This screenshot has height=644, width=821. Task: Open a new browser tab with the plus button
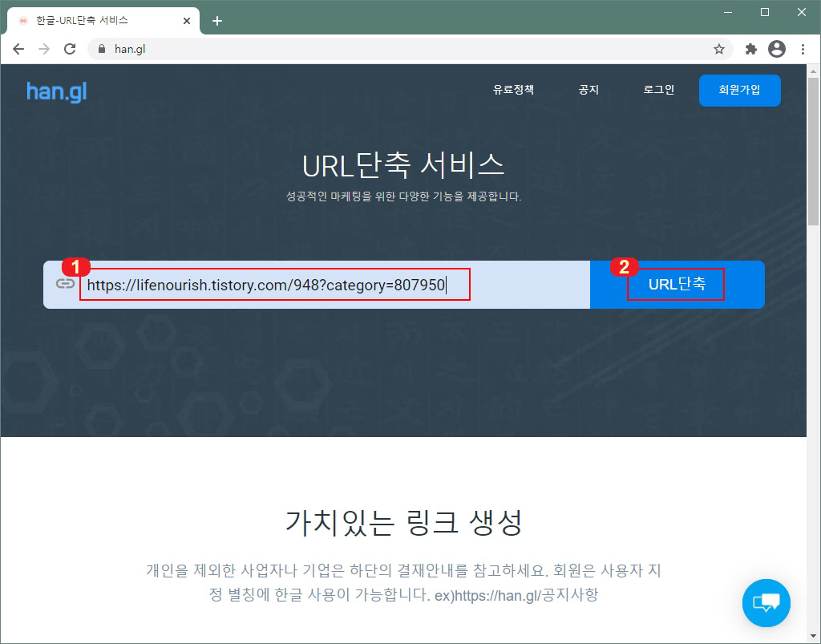tap(216, 21)
